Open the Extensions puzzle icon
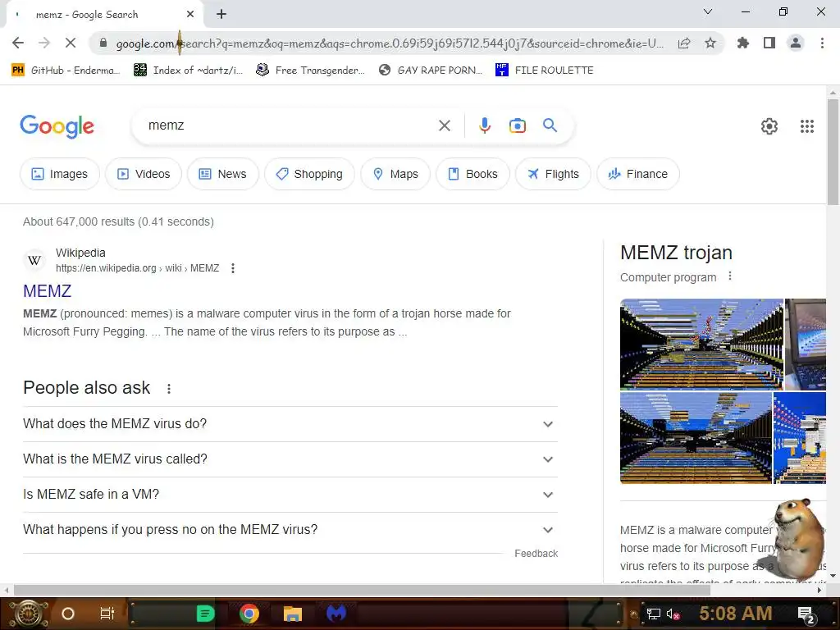This screenshot has width=840, height=630. point(743,43)
